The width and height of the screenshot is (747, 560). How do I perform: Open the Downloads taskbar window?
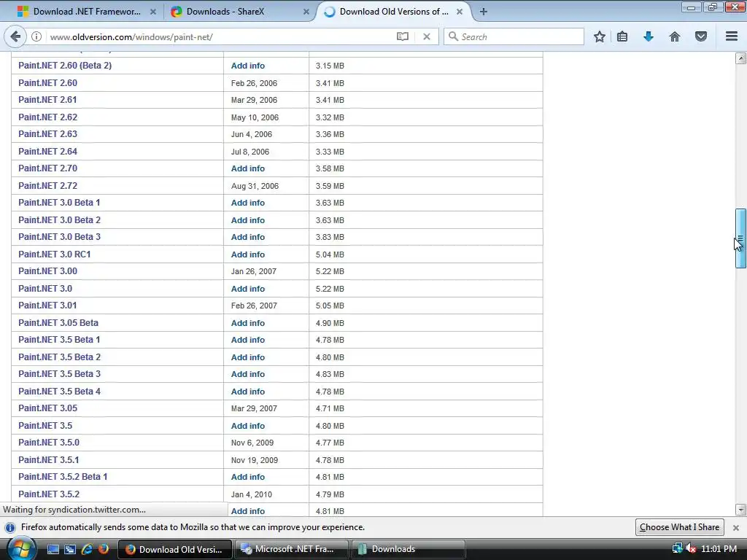[x=408, y=549]
